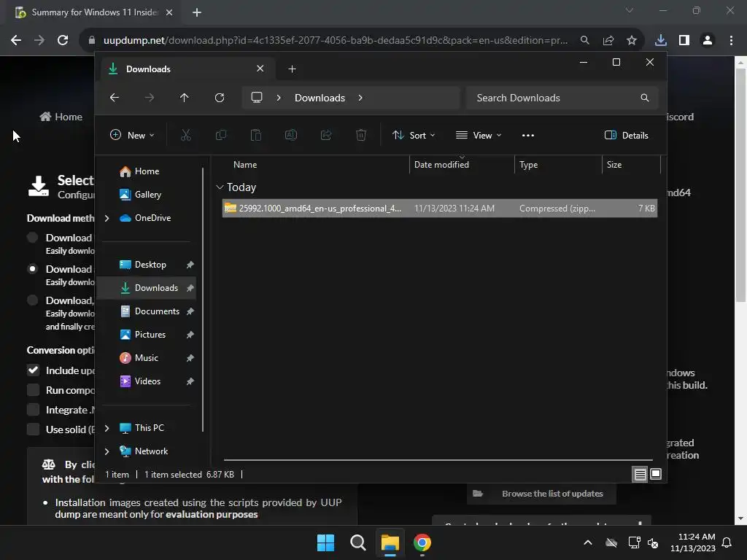Image resolution: width=747 pixels, height=560 pixels.
Task: Open the Sort dropdown
Action: pyautogui.click(x=414, y=135)
